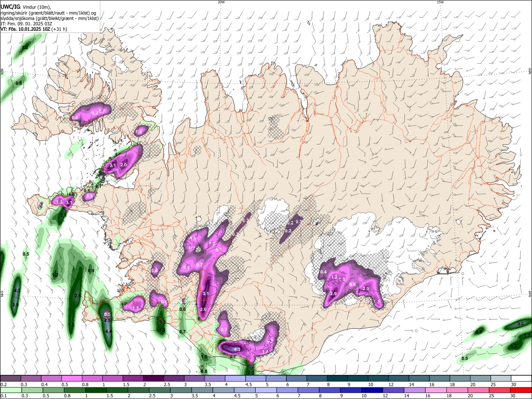Image resolution: width=532 pixels, height=399 pixels.
Task: Click the '20W' longitude label
Action: click(x=221, y=2)
